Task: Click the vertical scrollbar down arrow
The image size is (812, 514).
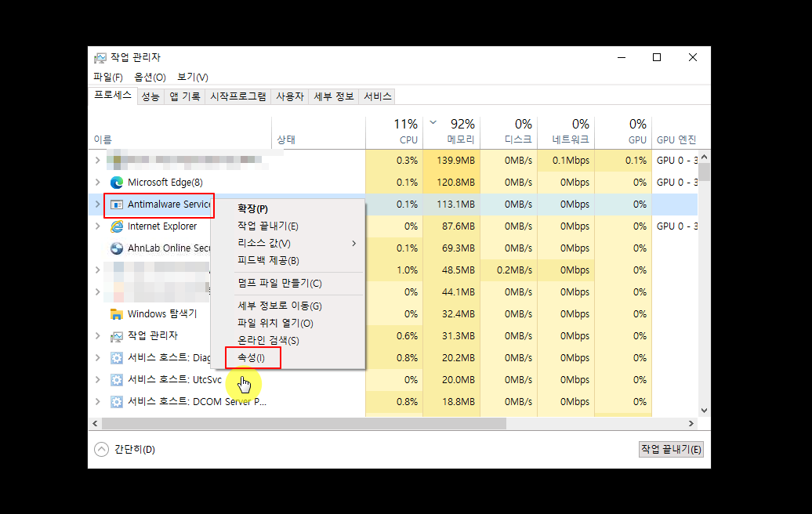Action: (x=704, y=411)
